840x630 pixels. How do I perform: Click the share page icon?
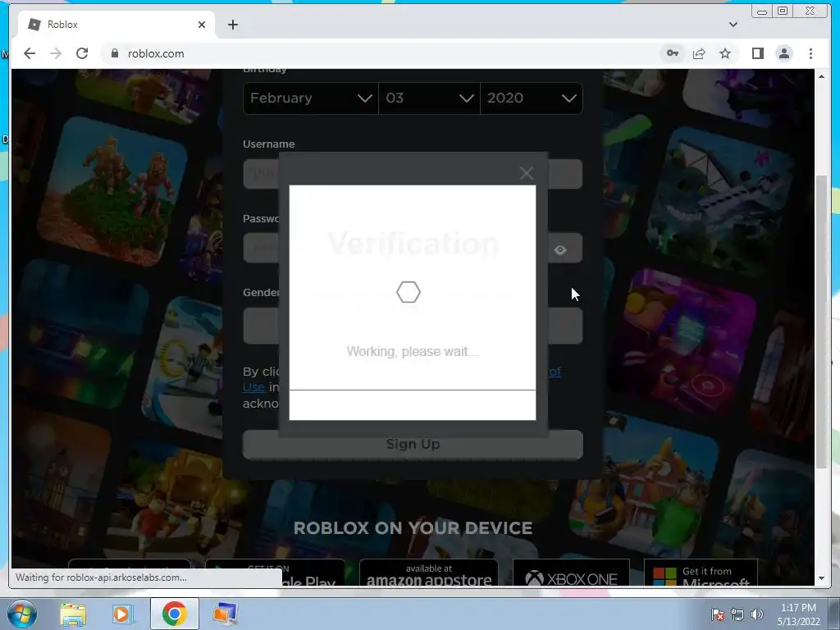699,53
